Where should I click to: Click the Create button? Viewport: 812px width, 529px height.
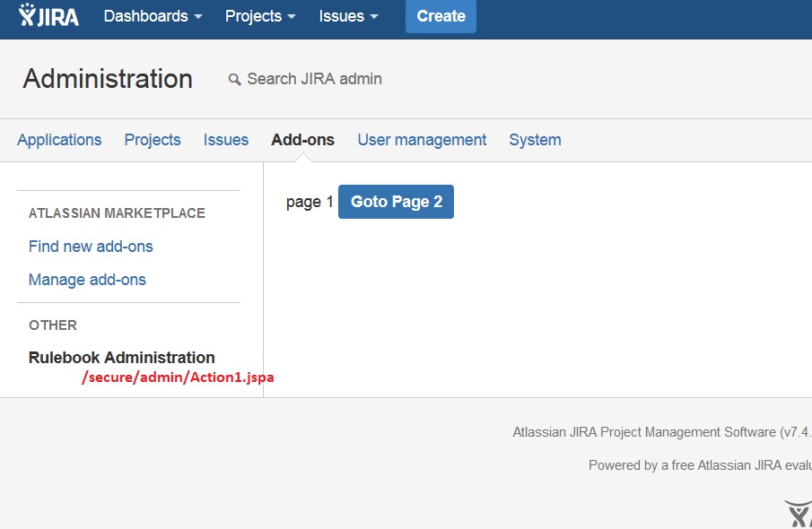click(441, 16)
